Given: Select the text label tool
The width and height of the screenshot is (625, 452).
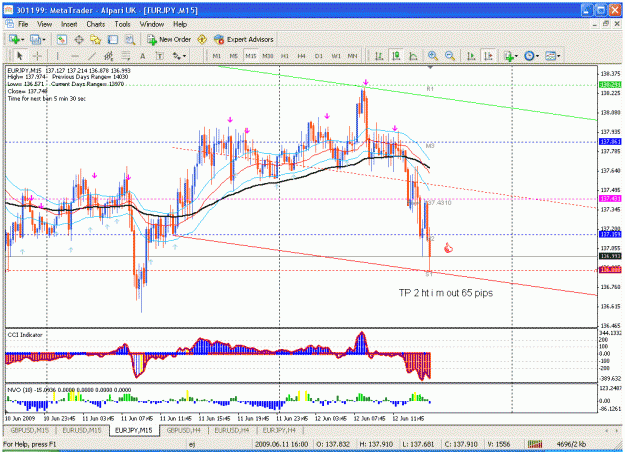Looking at the screenshot, I should (159, 56).
